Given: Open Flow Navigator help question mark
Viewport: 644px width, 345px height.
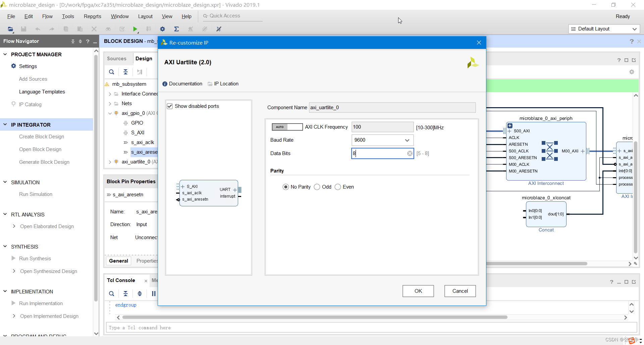Looking at the screenshot, I should (88, 41).
